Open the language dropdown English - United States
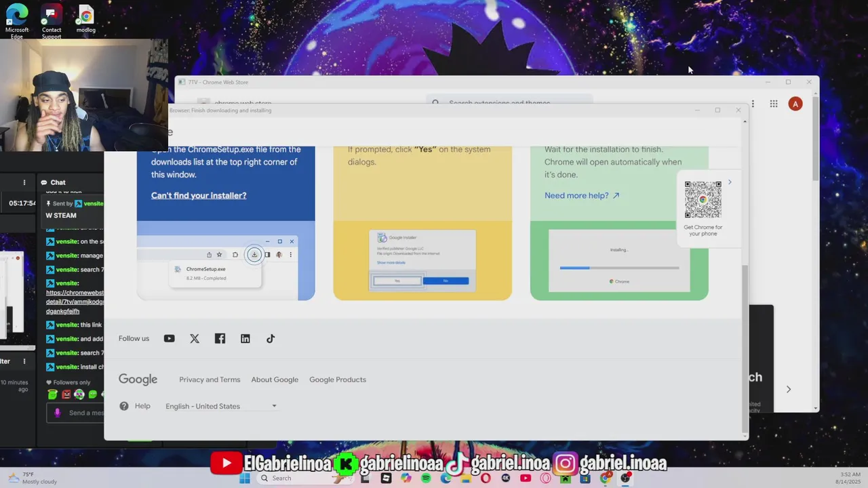Viewport: 868px width, 488px height. (x=221, y=406)
